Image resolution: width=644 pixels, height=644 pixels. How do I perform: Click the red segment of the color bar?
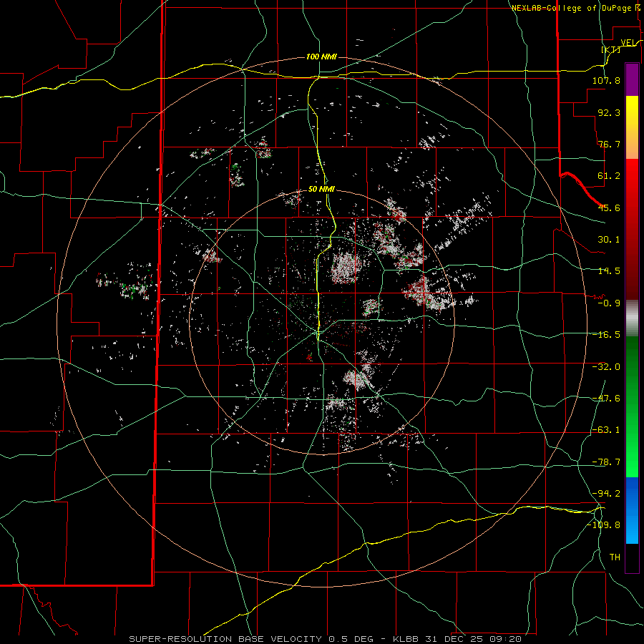(x=632, y=229)
